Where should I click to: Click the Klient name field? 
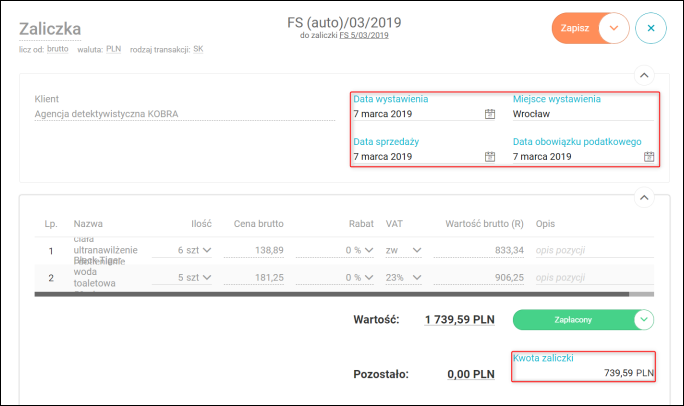click(184, 114)
